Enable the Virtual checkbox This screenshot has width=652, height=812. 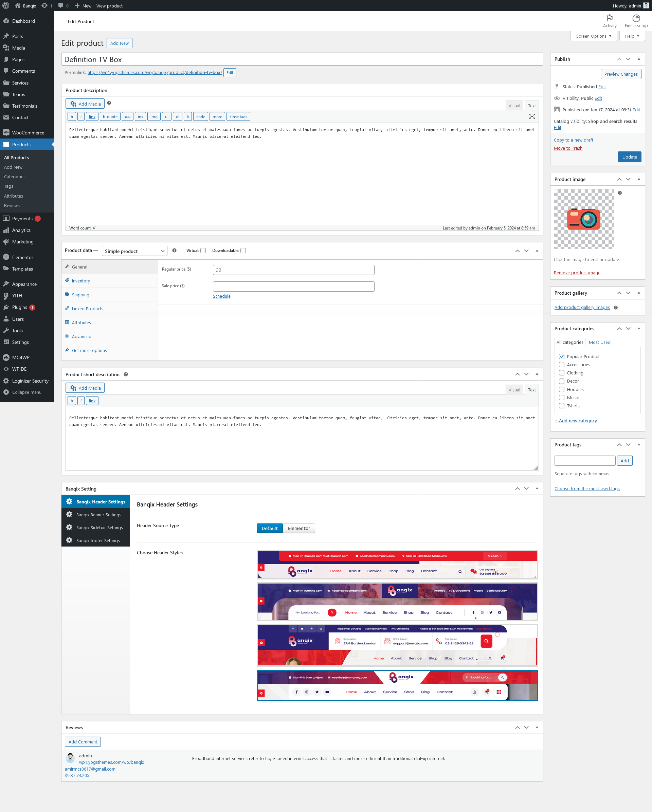(x=203, y=251)
